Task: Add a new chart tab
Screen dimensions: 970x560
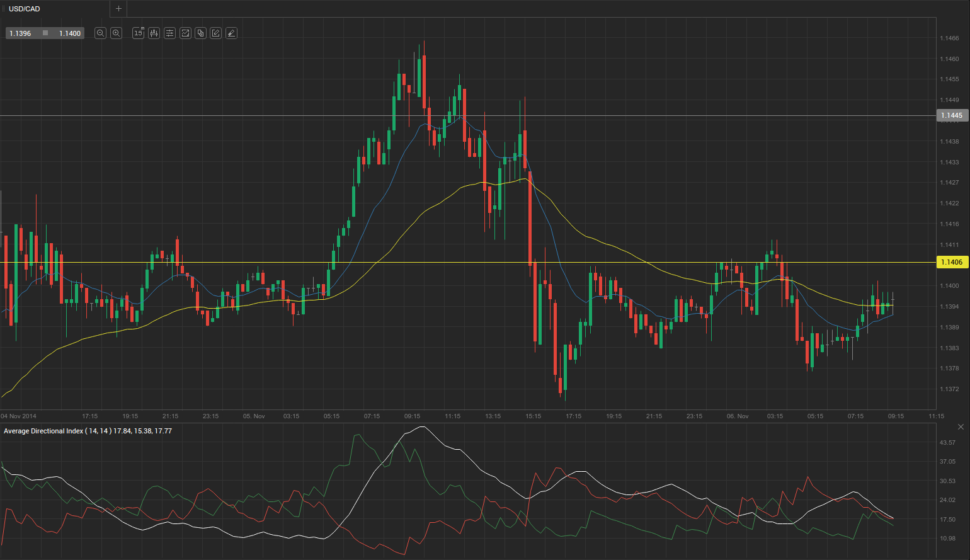Action: click(118, 9)
